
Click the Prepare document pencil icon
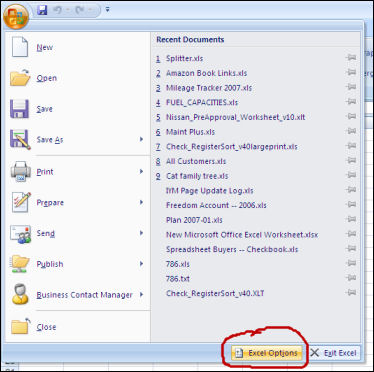pyautogui.click(x=21, y=202)
